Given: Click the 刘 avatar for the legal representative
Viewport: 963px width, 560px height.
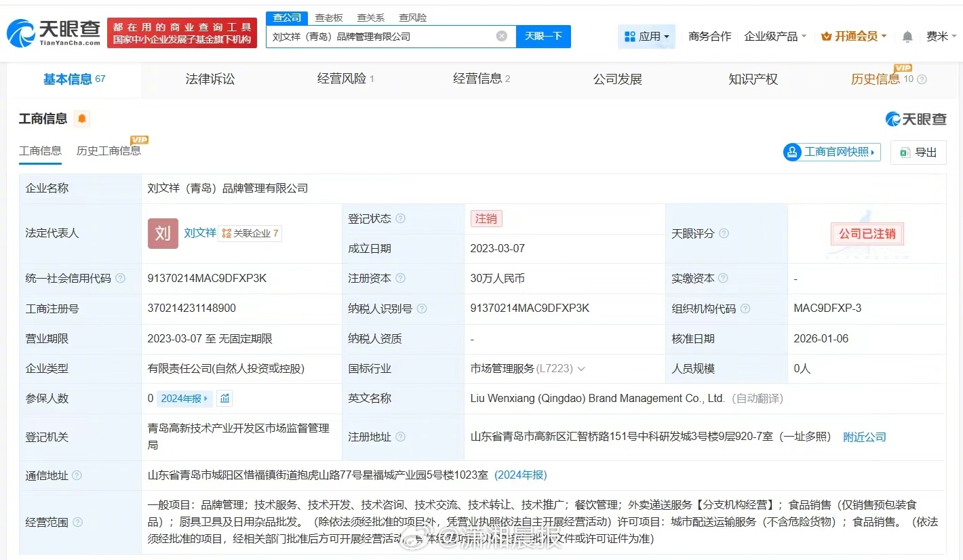Looking at the screenshot, I should point(162,233).
